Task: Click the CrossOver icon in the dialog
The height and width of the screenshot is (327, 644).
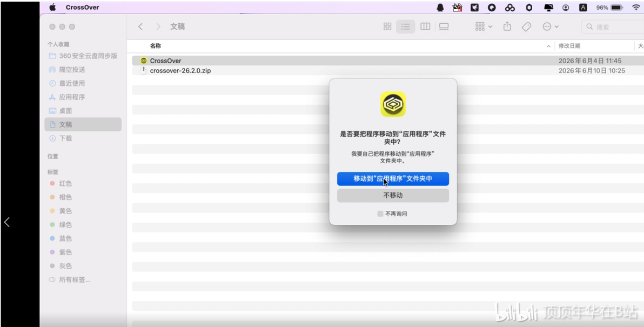Action: 393,104
